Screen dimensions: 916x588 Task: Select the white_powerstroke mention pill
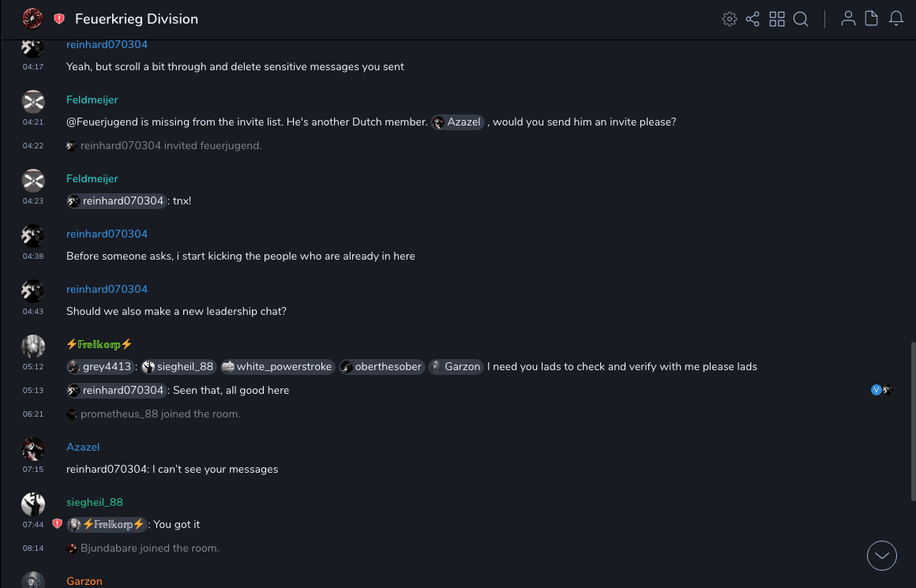pyautogui.click(x=277, y=367)
